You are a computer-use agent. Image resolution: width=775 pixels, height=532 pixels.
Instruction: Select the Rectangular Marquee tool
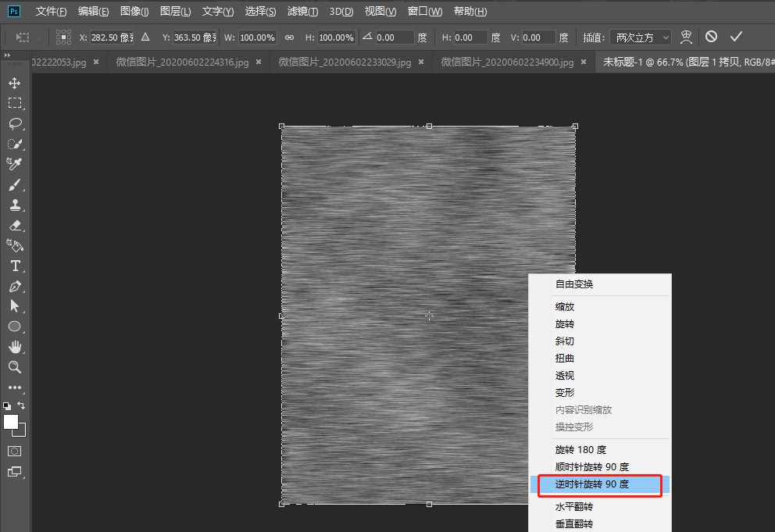(16, 102)
